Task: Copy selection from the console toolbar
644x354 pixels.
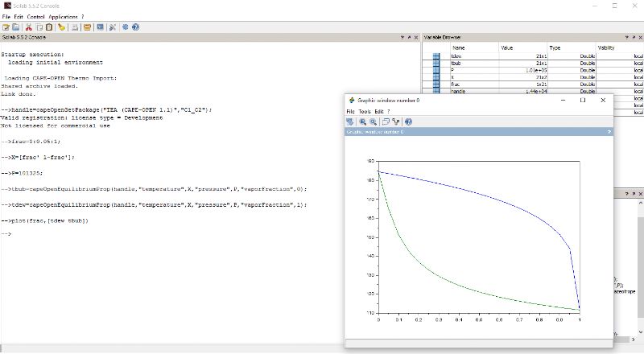Action: tap(39, 27)
